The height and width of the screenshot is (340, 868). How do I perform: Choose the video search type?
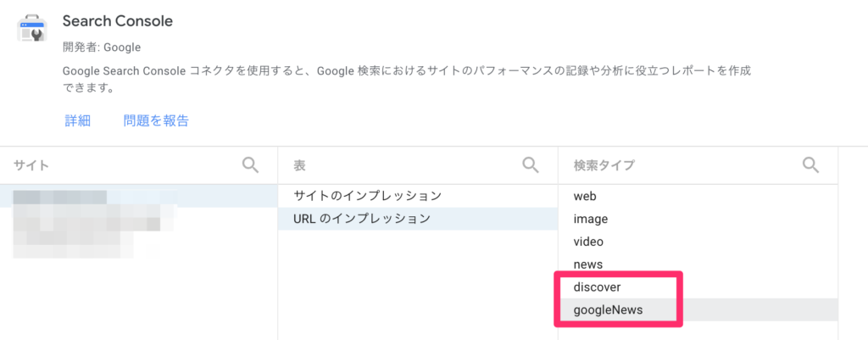click(x=588, y=242)
